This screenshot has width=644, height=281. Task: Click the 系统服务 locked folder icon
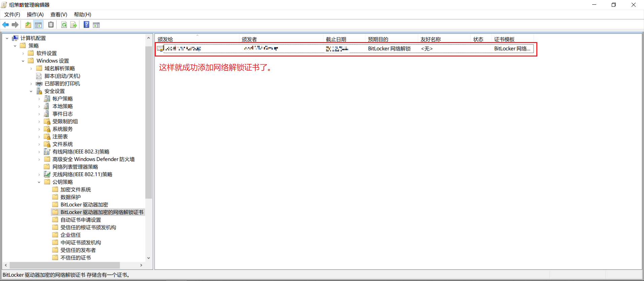click(x=47, y=129)
